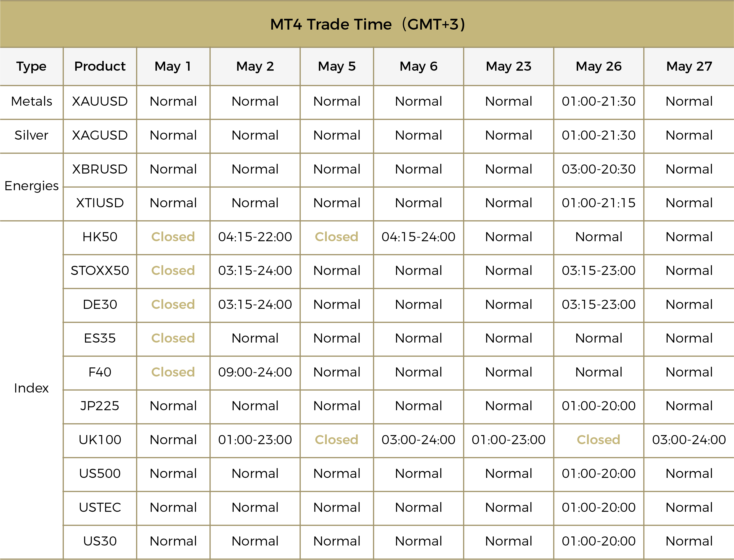The image size is (734, 560).
Task: Select the USTEC product cell
Action: pos(100,508)
